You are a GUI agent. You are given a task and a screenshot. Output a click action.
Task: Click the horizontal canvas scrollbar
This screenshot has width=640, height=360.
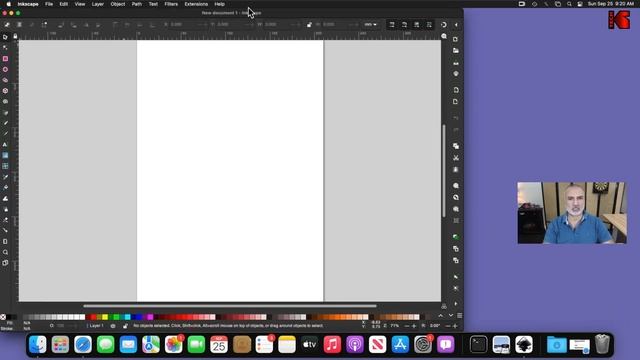click(230, 306)
